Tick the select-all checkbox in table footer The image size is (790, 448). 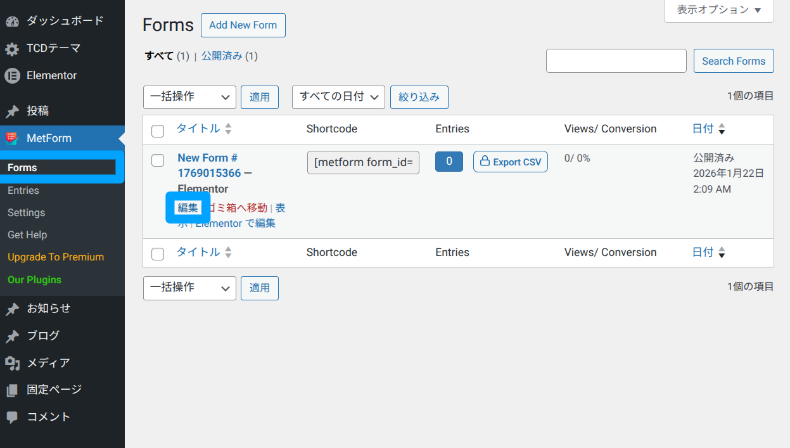coord(157,254)
